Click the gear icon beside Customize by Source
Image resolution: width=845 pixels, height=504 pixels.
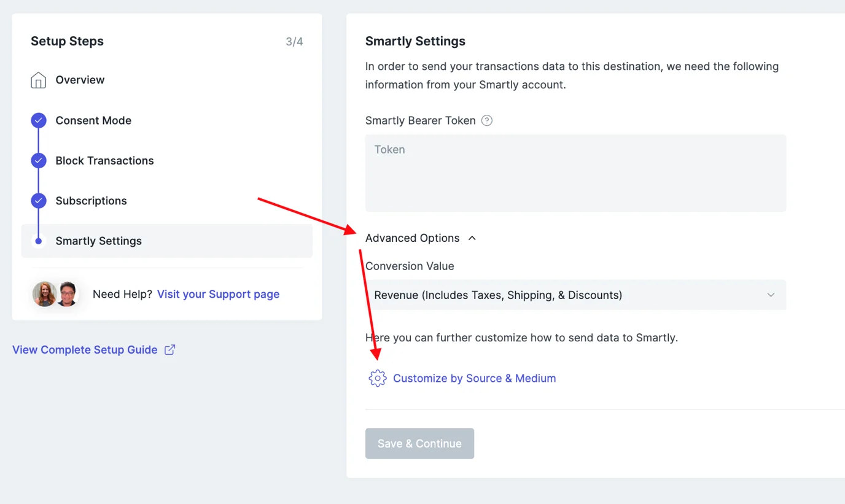[x=378, y=378]
